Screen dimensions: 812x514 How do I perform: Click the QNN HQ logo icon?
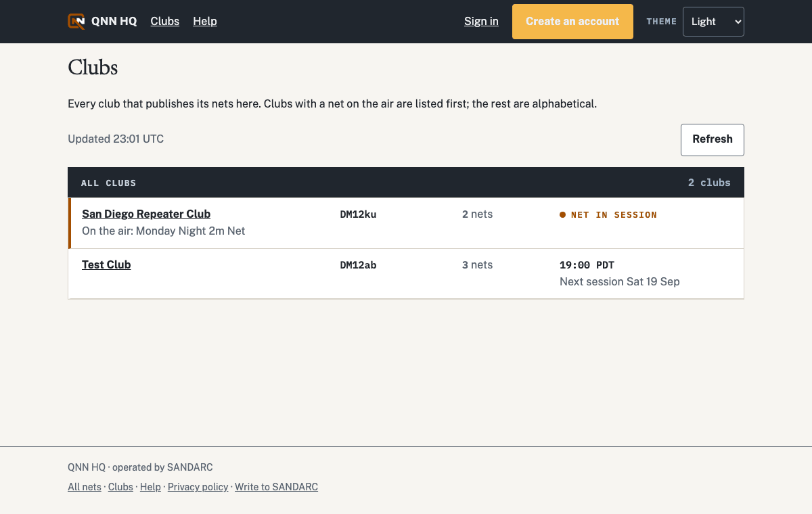(76, 22)
